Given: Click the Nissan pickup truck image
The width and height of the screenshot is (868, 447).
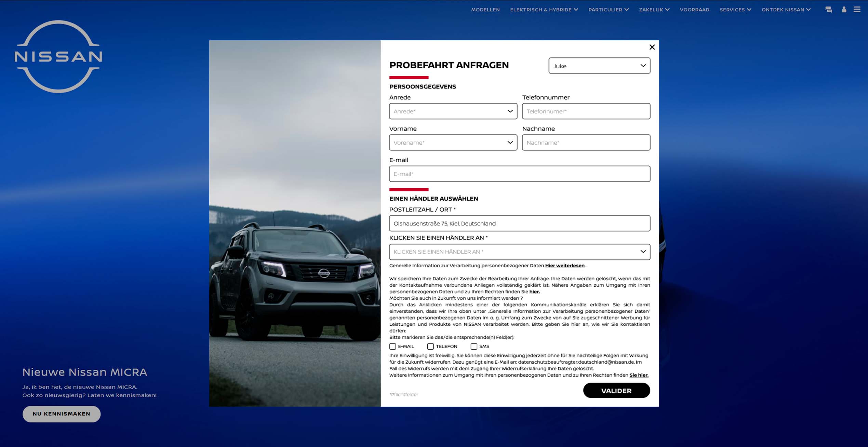Looking at the screenshot, I should click(x=295, y=223).
